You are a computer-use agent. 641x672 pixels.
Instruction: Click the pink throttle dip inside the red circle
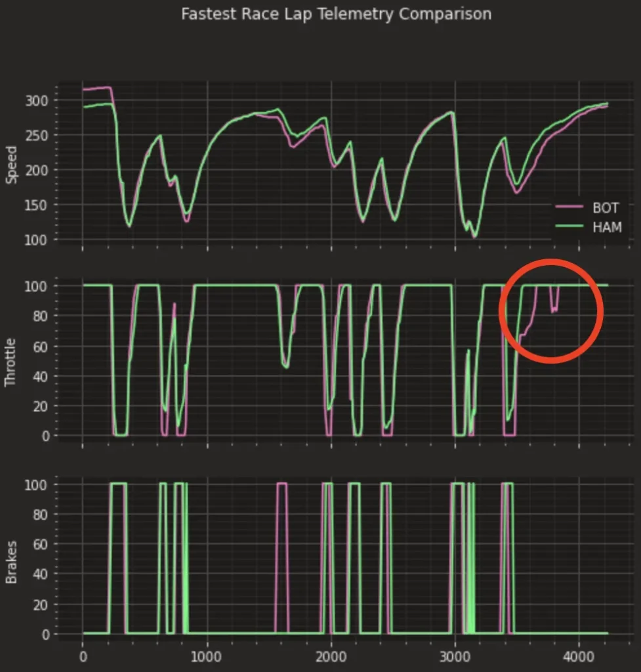tap(554, 308)
